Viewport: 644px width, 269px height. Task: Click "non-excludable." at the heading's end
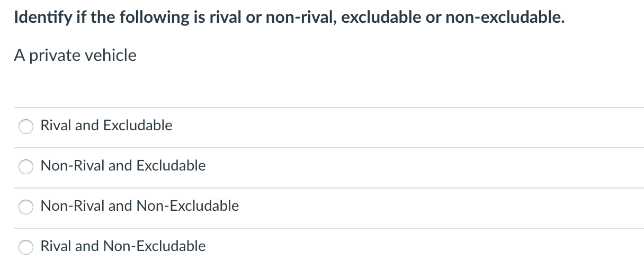[505, 18]
